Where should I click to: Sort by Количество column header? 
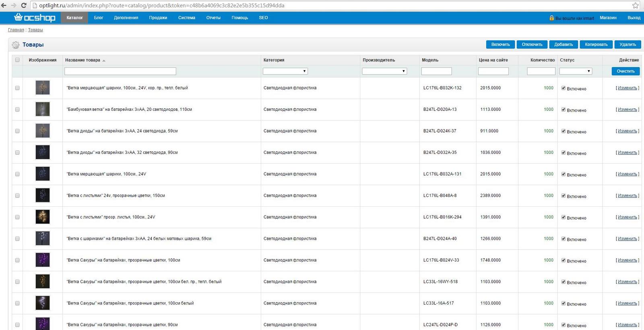point(543,60)
